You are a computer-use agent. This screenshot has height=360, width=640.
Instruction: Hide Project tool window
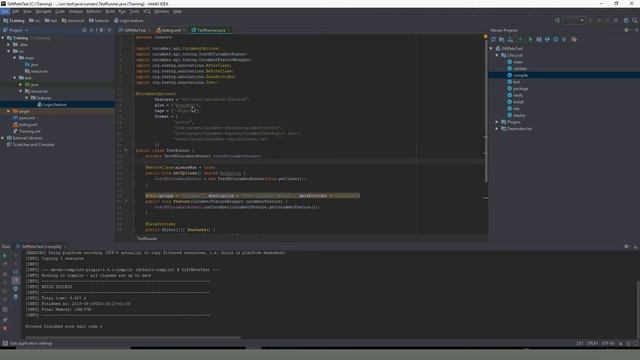tap(110, 30)
